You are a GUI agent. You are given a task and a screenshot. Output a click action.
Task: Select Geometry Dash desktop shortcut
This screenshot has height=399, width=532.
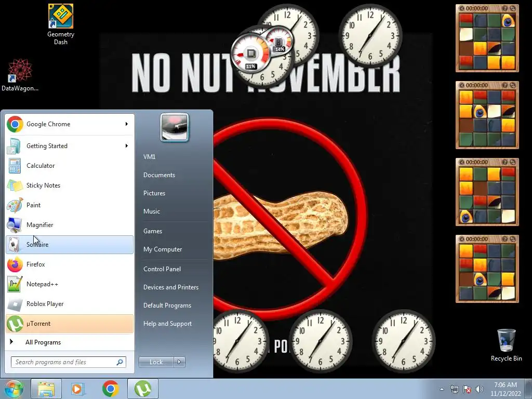61,25
